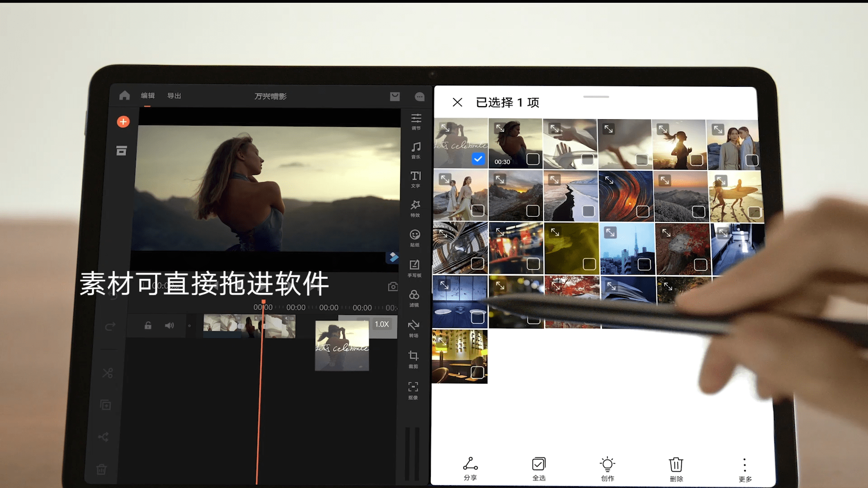Open the 调节 adjust tool
The height and width of the screenshot is (488, 868).
(x=416, y=122)
